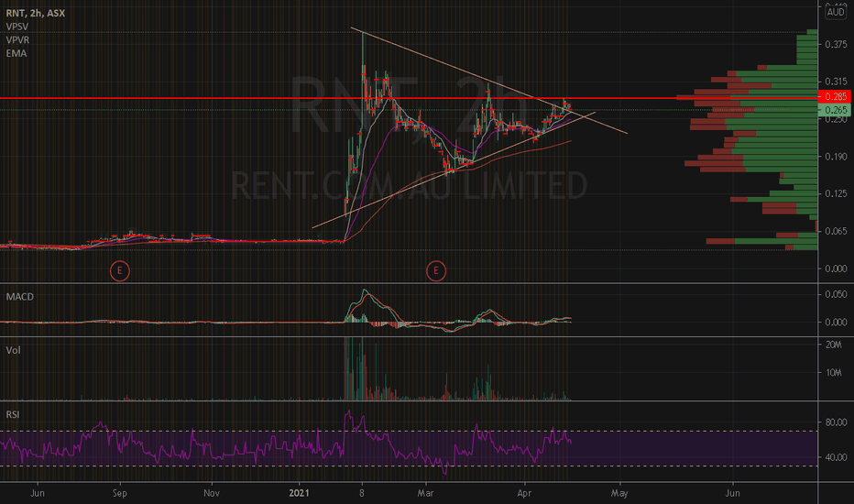Select the Vol pane label
Screen dimensions: 854x504
13,350
